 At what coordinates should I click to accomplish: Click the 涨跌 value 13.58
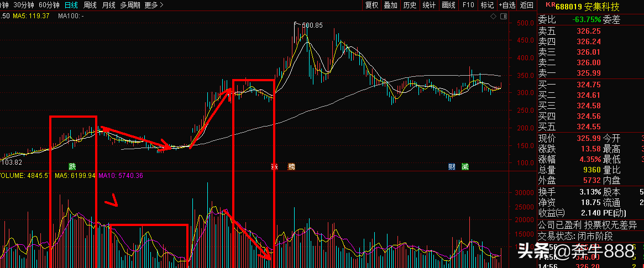tap(591, 149)
